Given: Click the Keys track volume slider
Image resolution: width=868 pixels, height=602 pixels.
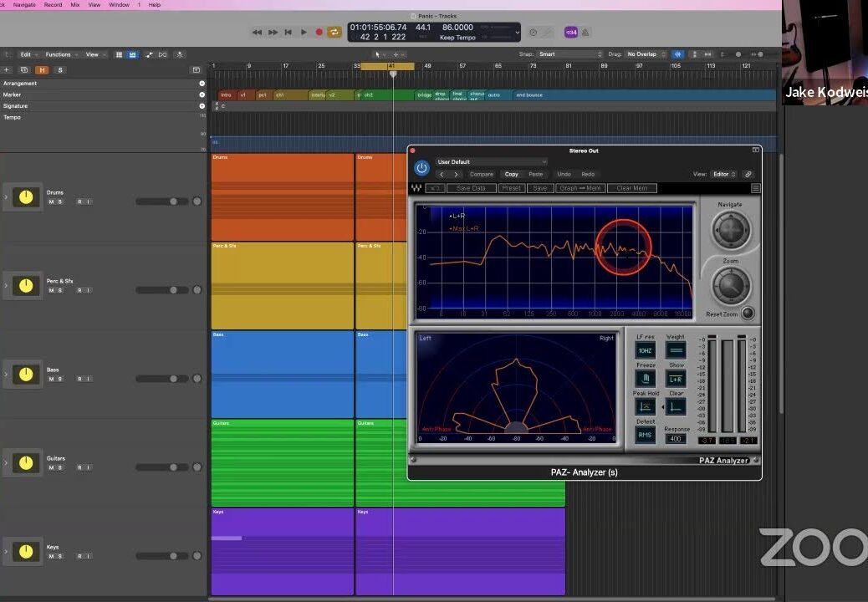Looking at the screenshot, I should click(162, 555).
